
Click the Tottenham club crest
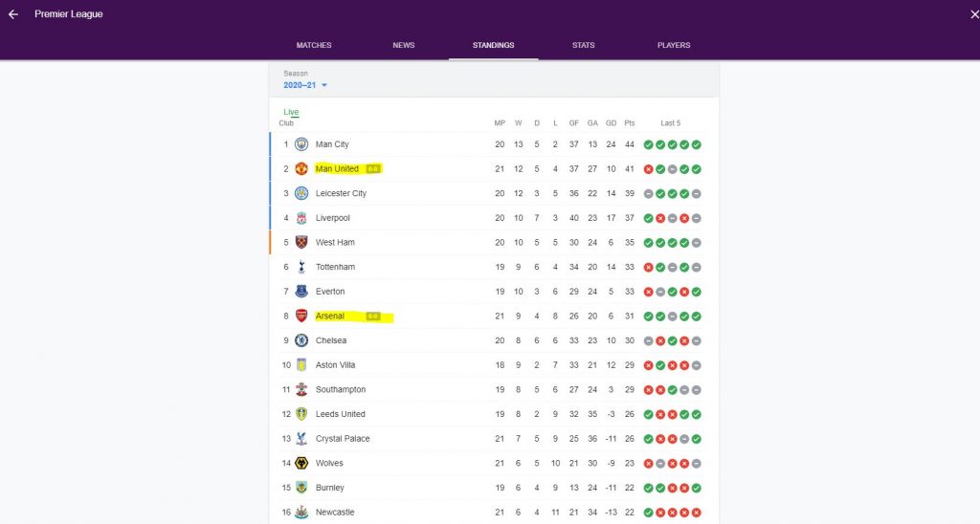point(301,267)
